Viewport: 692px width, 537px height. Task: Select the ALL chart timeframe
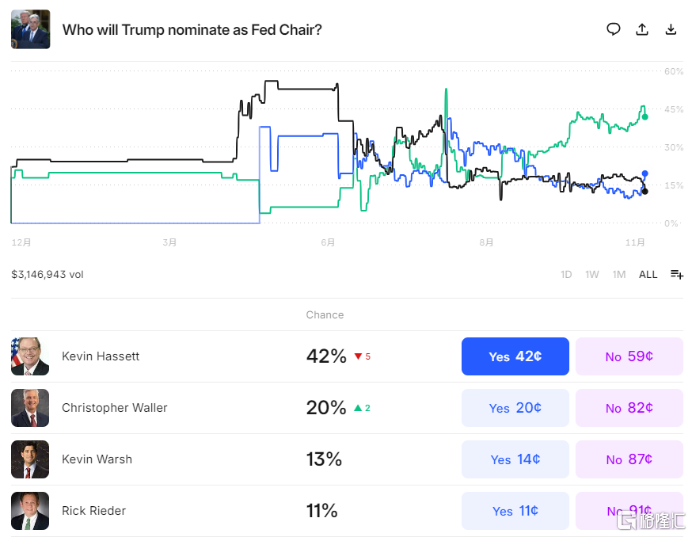[648, 274]
